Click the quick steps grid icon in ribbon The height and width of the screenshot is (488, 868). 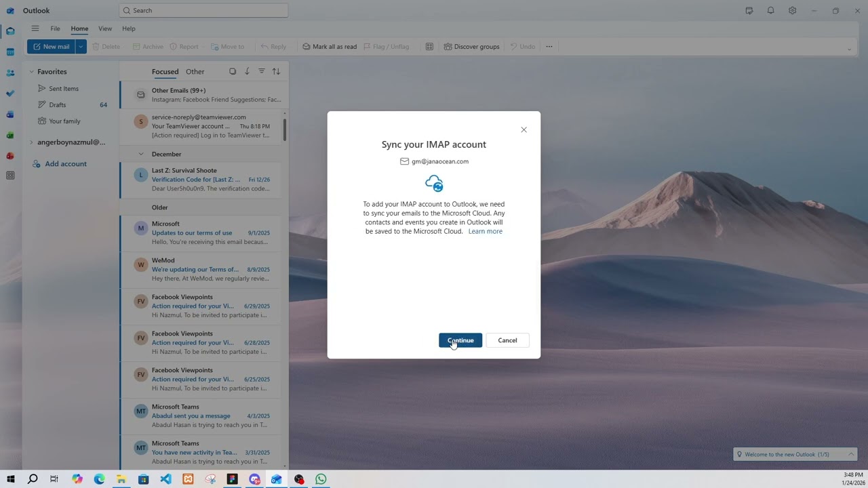click(x=429, y=47)
